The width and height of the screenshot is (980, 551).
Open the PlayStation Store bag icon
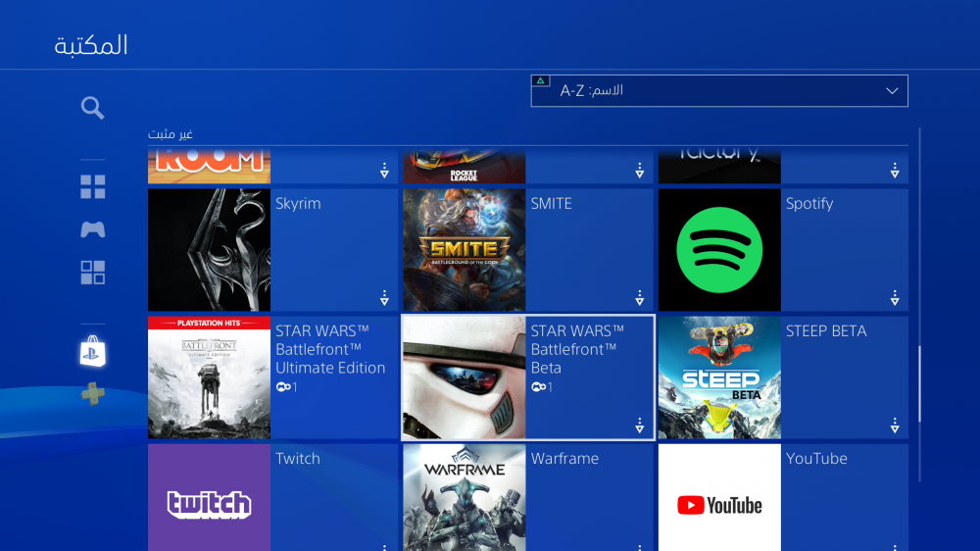coord(92,351)
